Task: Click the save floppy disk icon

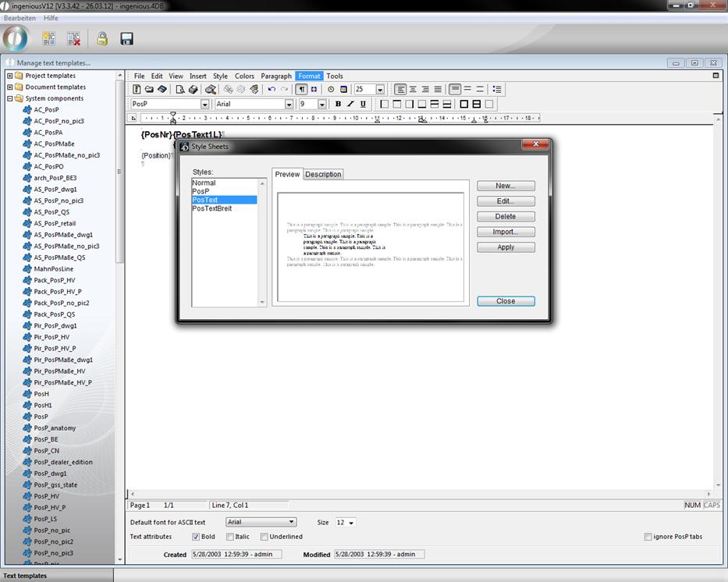Action: (x=126, y=38)
